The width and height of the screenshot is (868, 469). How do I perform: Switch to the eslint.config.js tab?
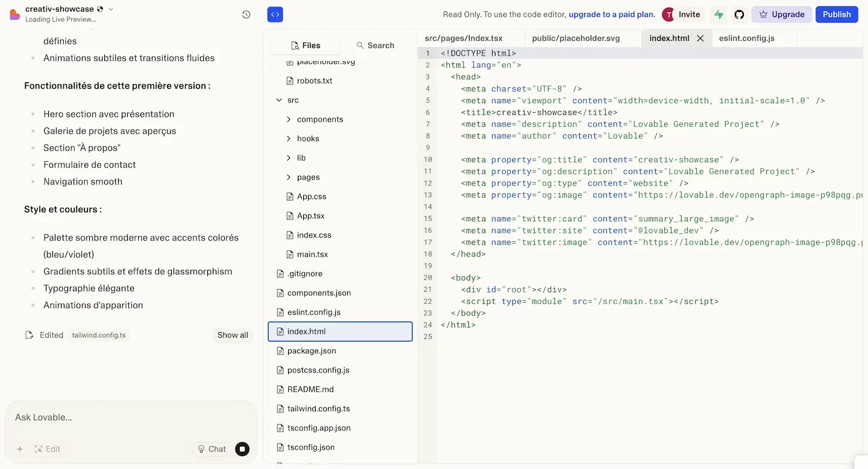(747, 38)
